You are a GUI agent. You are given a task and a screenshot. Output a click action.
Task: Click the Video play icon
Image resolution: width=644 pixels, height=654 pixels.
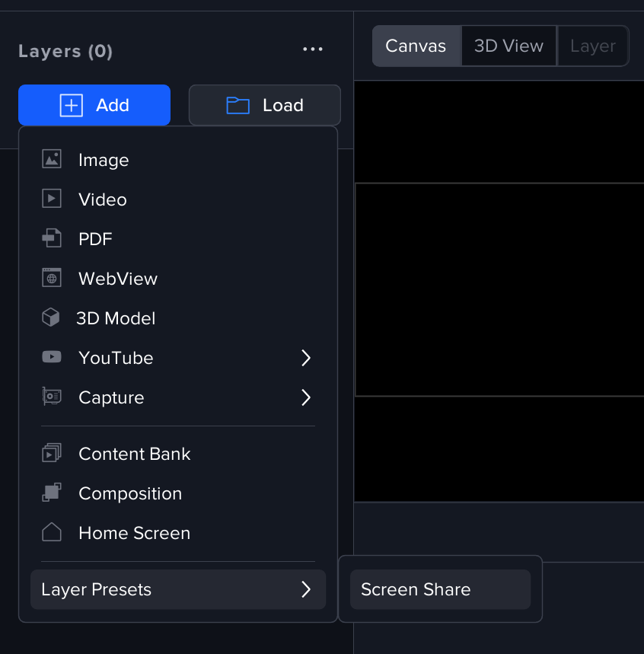[51, 199]
